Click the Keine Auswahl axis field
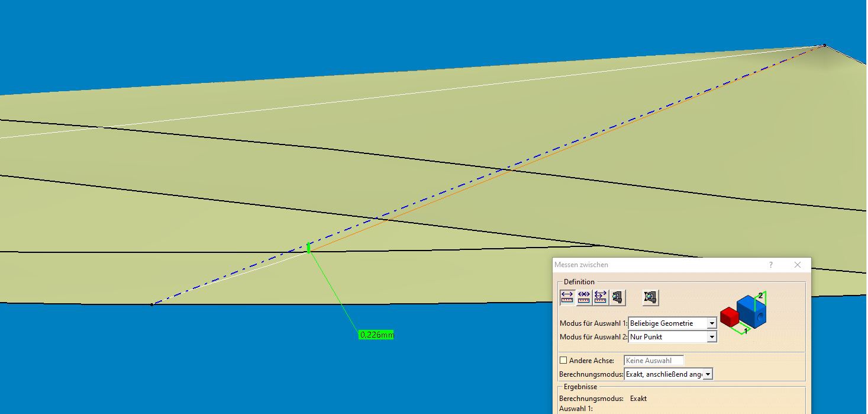The image size is (868, 414). (x=653, y=360)
